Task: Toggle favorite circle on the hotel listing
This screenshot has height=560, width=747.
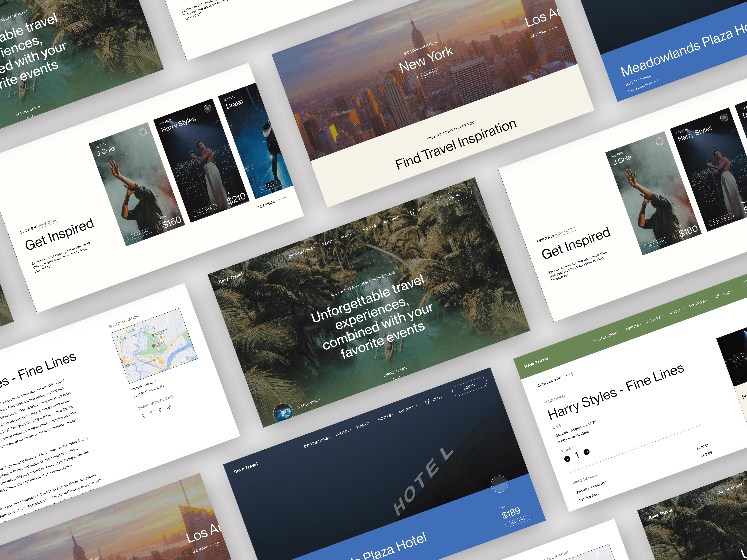Action: (x=499, y=484)
